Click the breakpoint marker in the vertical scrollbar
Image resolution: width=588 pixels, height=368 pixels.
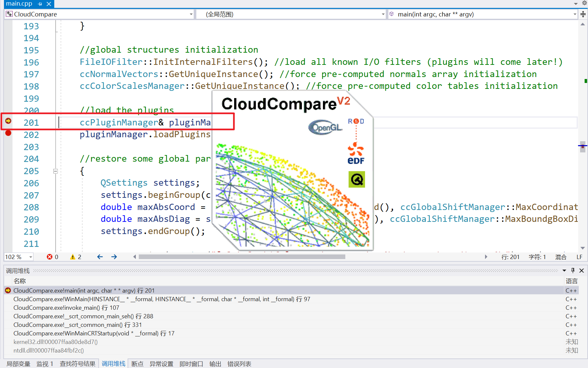(x=582, y=146)
